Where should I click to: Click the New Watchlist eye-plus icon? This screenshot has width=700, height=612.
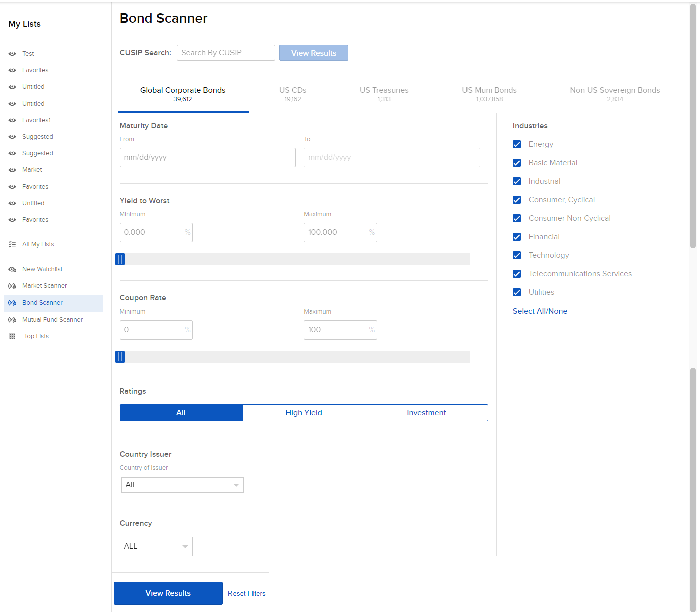12,269
